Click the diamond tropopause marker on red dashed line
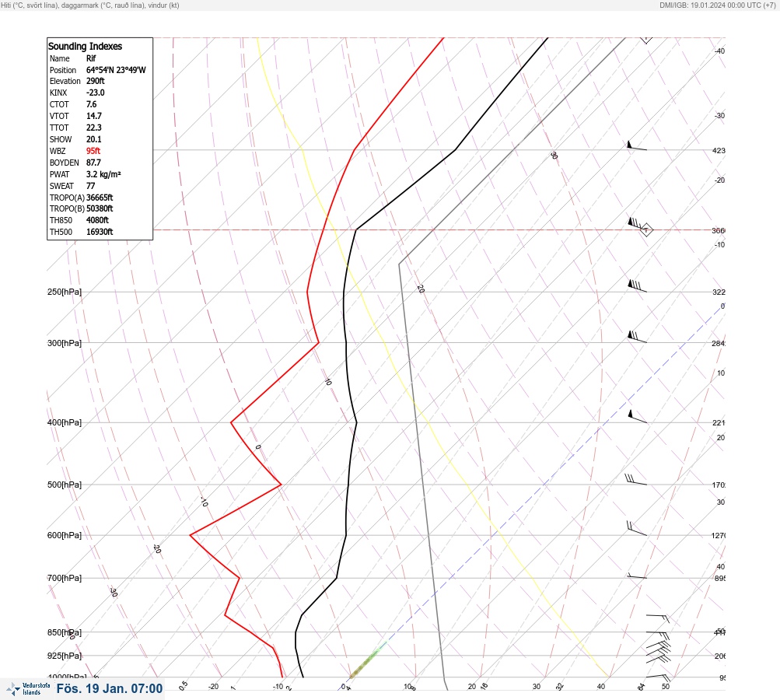The height and width of the screenshot is (700, 780). [x=646, y=230]
